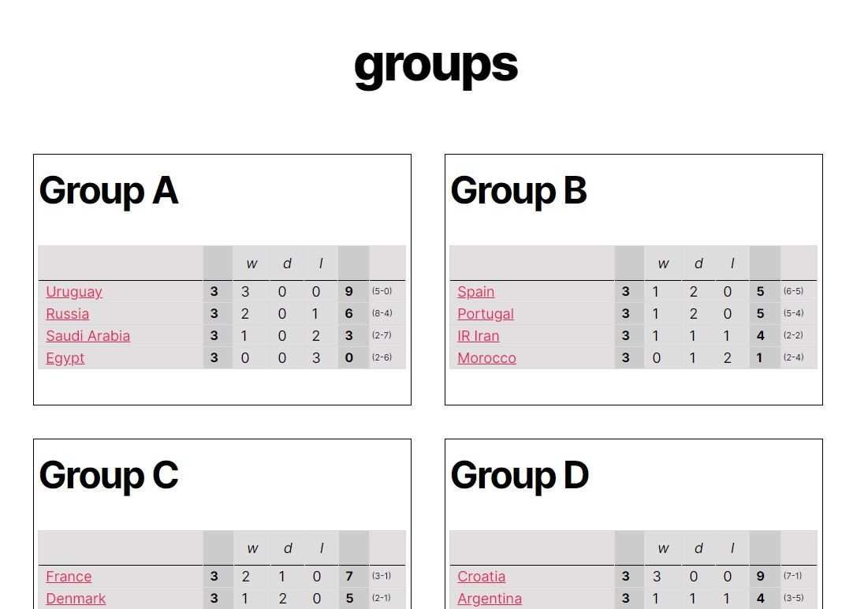Viewport: 868px width, 609px height.
Task: Click the Group D heading
Action: tap(520, 476)
